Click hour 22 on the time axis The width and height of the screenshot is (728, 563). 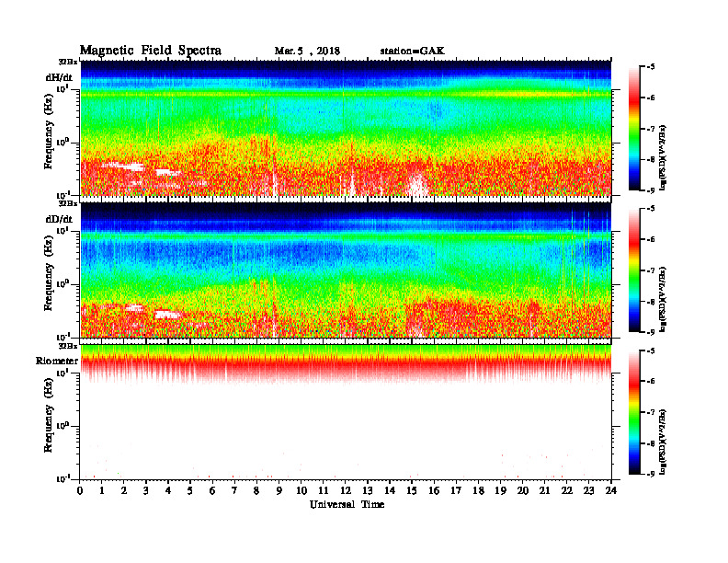(x=567, y=491)
